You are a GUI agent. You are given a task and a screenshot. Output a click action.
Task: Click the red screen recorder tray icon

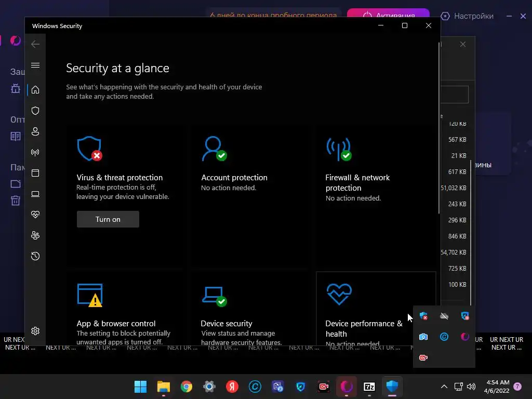tap(423, 357)
